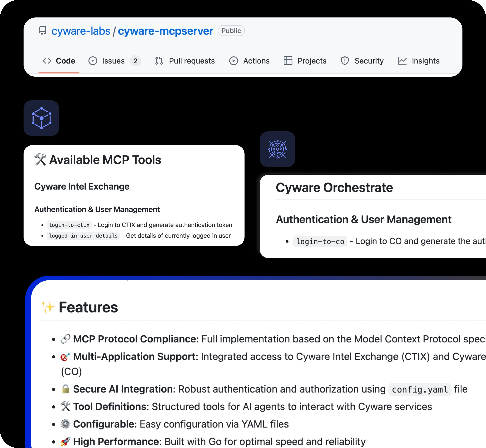Click the Security shield icon
Image resolution: width=486 pixels, height=448 pixels.
coord(345,61)
